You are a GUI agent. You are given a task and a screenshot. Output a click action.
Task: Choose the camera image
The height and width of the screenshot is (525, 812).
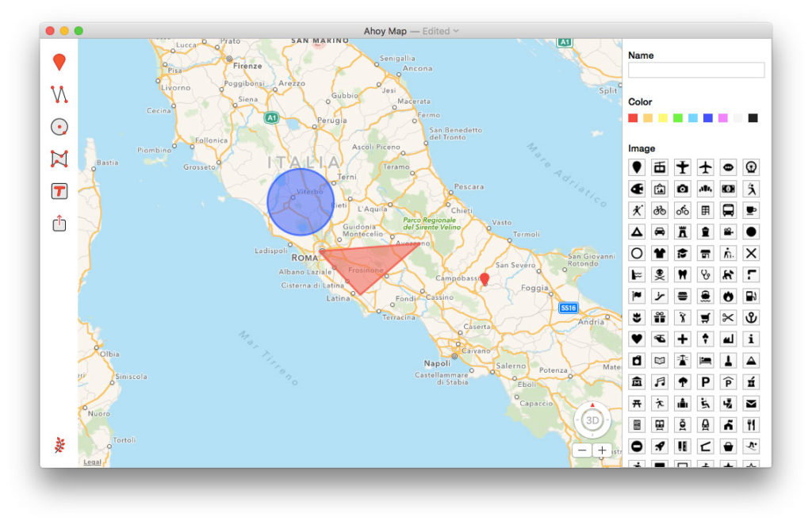click(683, 189)
